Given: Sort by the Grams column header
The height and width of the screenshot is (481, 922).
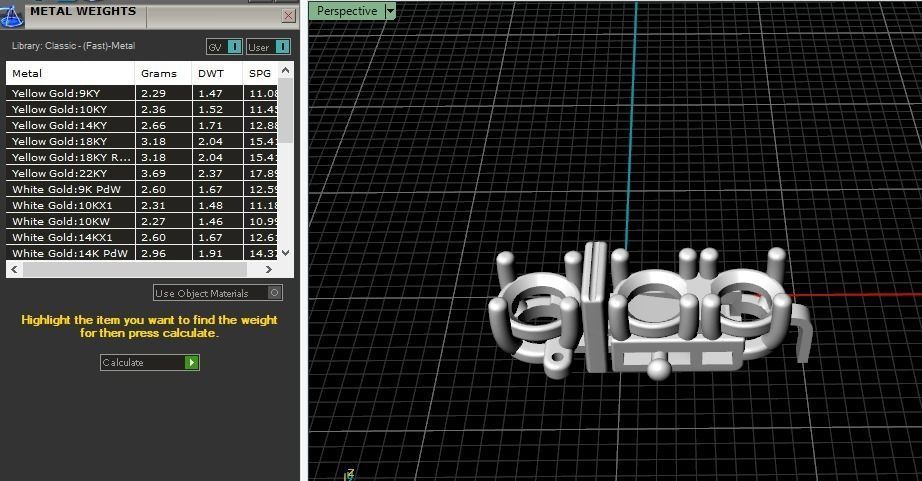Looking at the screenshot, I should [163, 74].
